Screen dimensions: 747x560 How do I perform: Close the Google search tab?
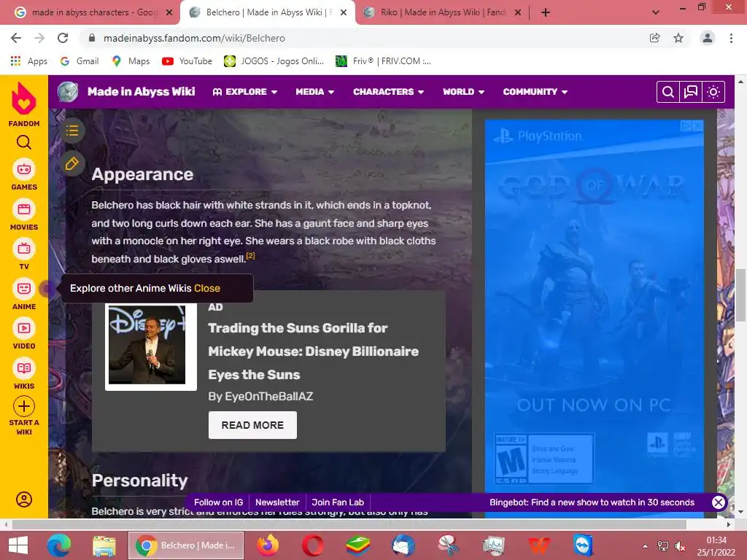[x=169, y=13]
